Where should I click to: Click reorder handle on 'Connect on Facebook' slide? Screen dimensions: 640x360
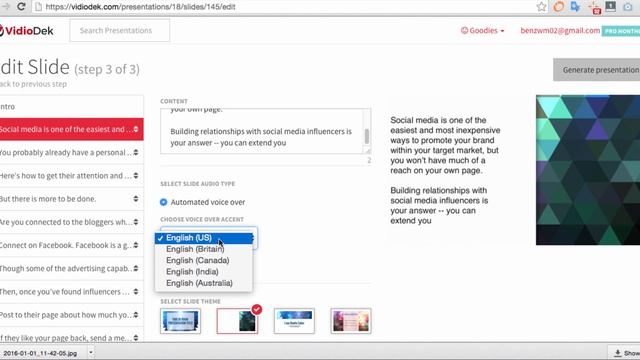point(136,245)
